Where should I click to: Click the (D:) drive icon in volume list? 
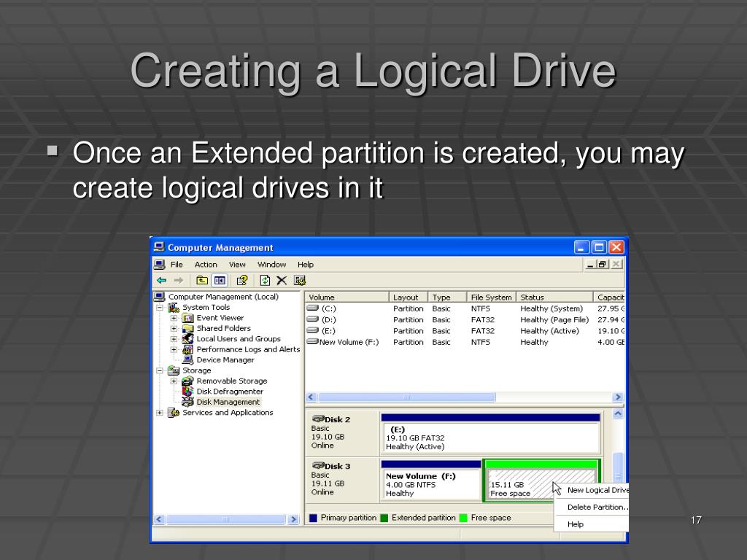pos(312,319)
